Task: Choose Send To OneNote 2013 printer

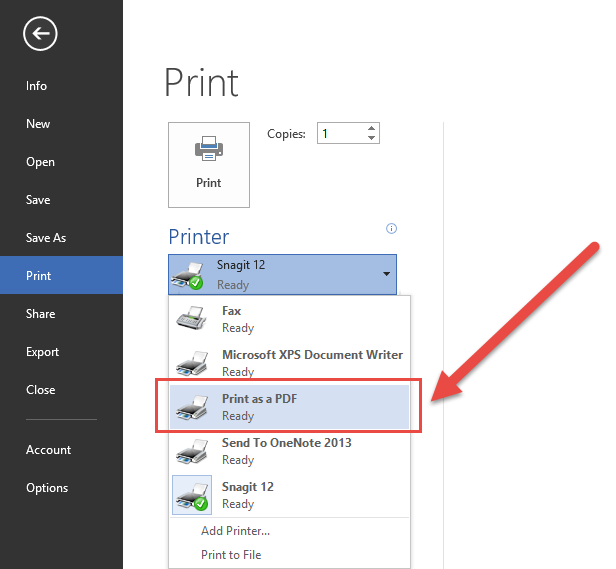Action: 290,451
